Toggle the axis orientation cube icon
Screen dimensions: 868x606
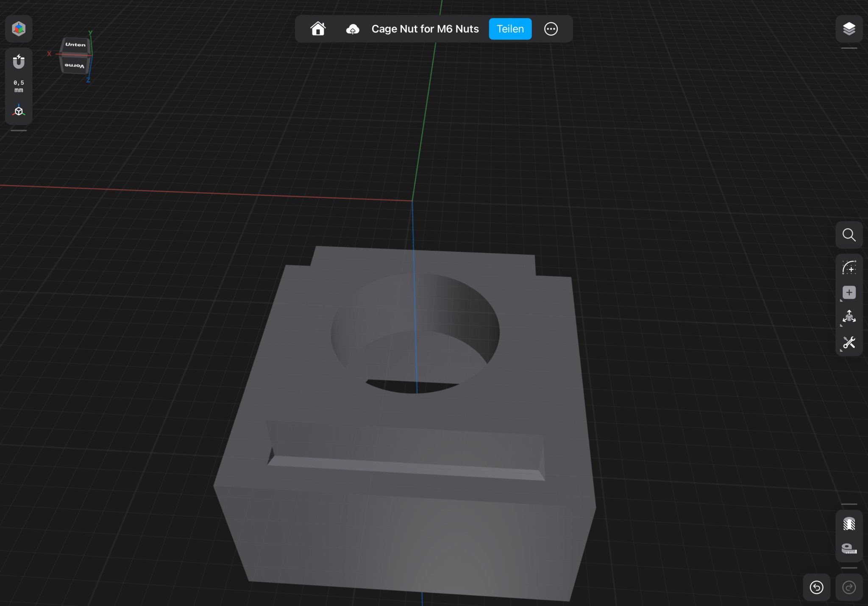point(19,111)
